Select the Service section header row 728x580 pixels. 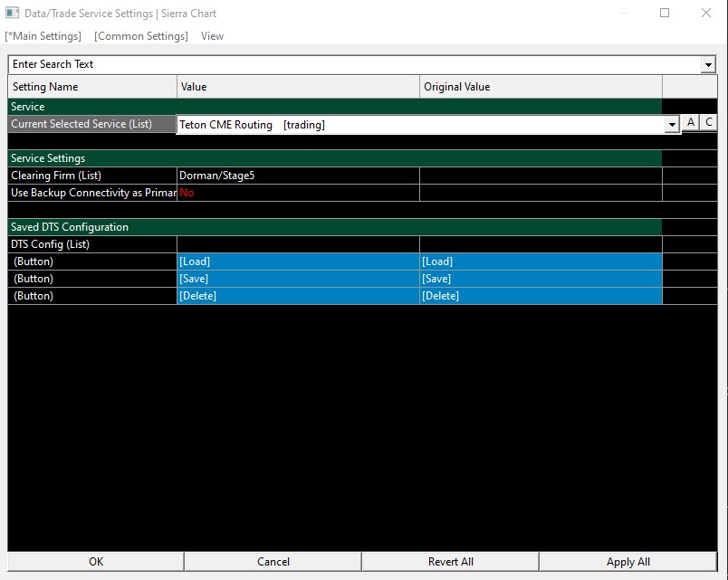(x=335, y=107)
